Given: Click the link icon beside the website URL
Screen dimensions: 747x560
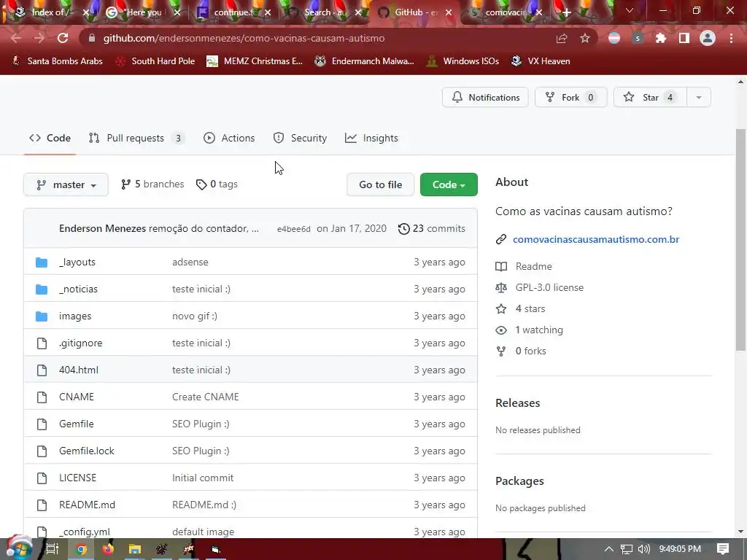Looking at the screenshot, I should [x=500, y=239].
